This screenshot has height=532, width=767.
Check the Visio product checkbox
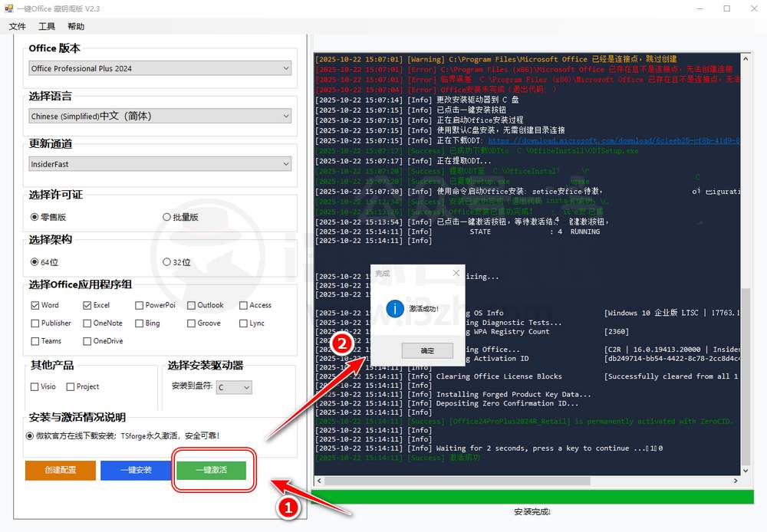tap(35, 387)
